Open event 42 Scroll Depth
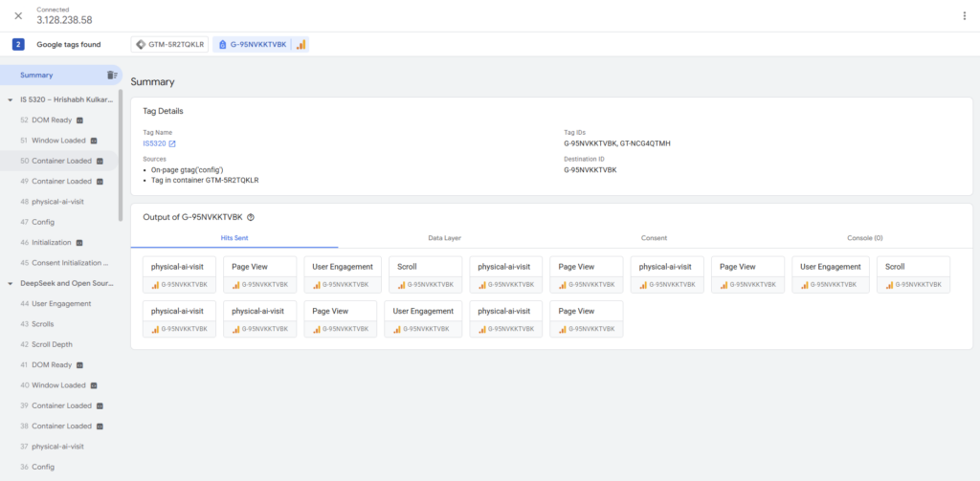This screenshot has height=481, width=980. coord(52,344)
